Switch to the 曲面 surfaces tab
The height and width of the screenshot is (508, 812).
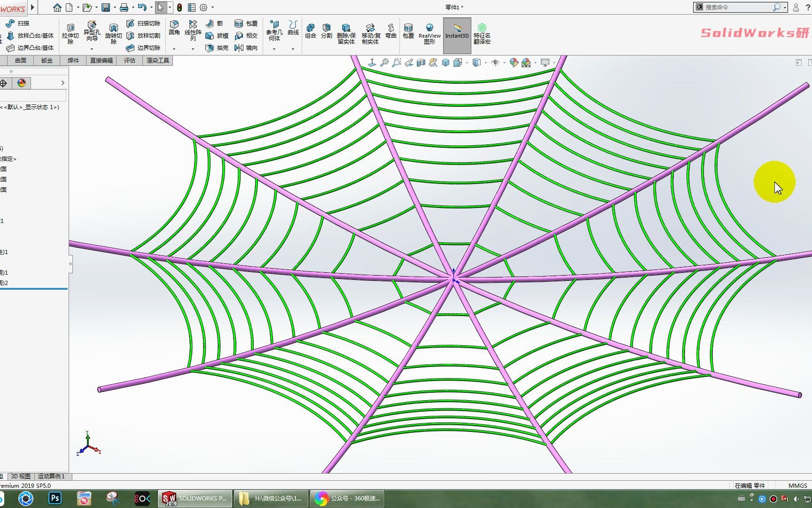tap(20, 60)
